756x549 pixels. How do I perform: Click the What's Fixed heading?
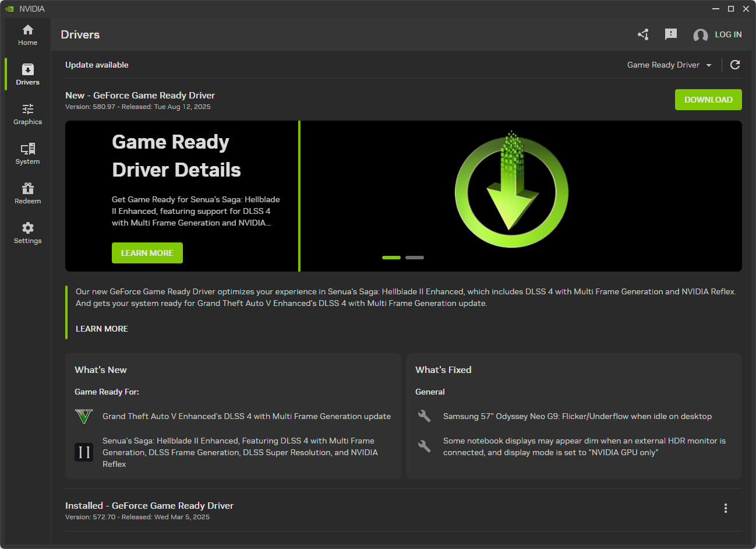443,369
